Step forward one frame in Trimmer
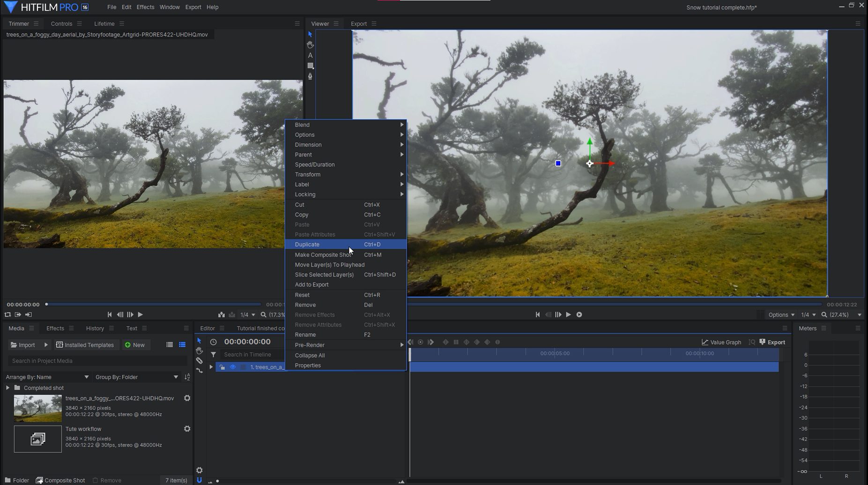This screenshot has height=485, width=868. tap(130, 314)
